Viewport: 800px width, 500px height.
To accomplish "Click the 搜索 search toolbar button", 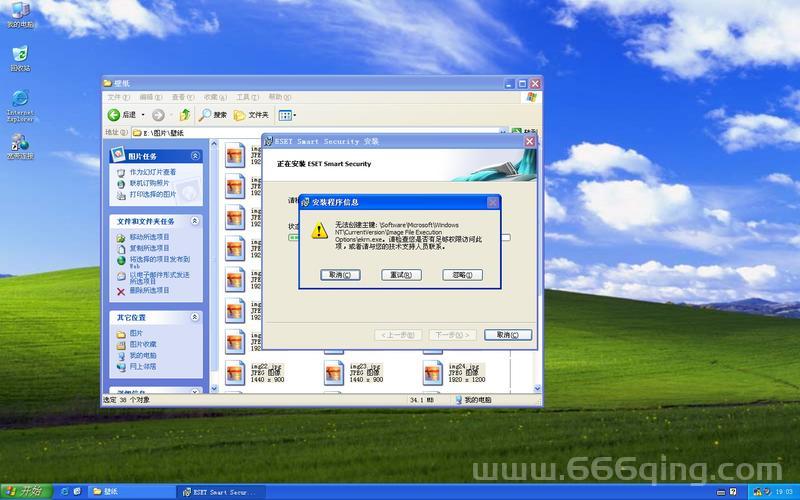I will pyautogui.click(x=213, y=115).
